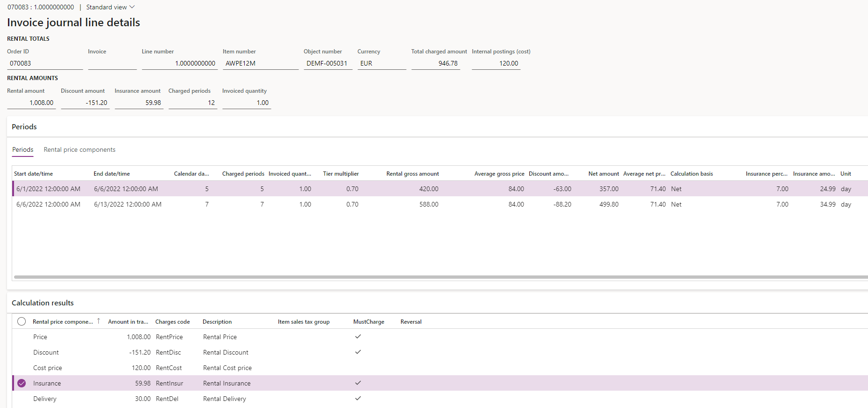Click the net amount 357.00
868x408 pixels.
pos(609,189)
